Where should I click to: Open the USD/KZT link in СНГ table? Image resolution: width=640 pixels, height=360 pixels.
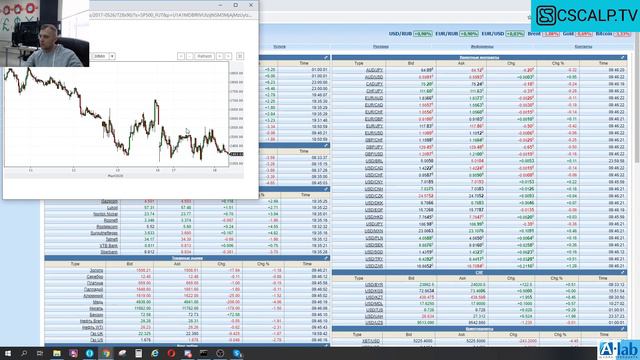click(x=374, y=297)
